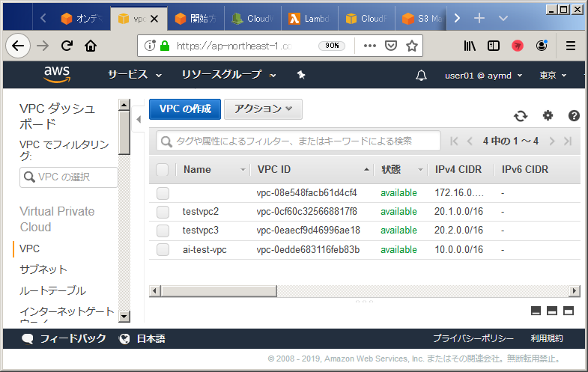The width and height of the screenshot is (588, 372).
Task: Open a new browser tab
Action: 479,18
